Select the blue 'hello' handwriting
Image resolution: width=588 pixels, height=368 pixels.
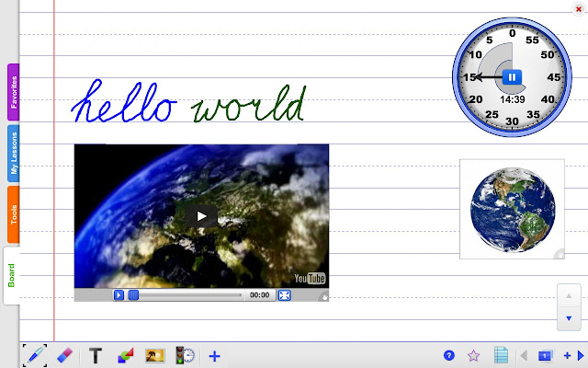point(124,101)
